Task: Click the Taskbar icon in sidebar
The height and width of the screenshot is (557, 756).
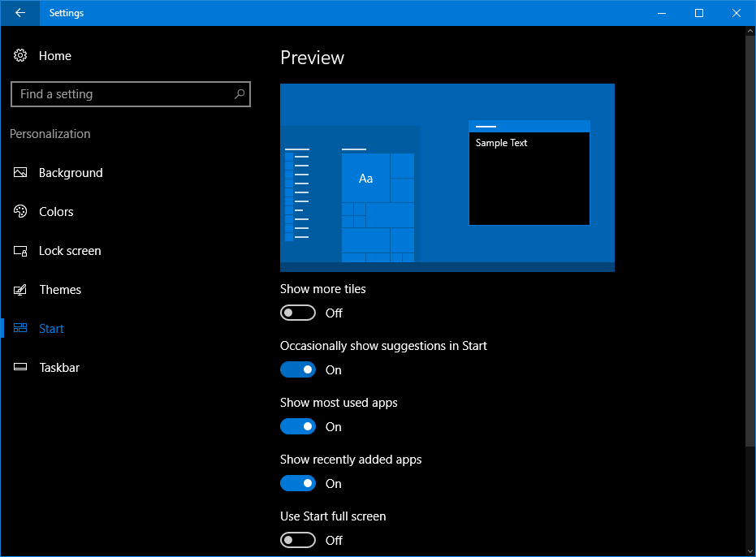Action: coord(20,367)
